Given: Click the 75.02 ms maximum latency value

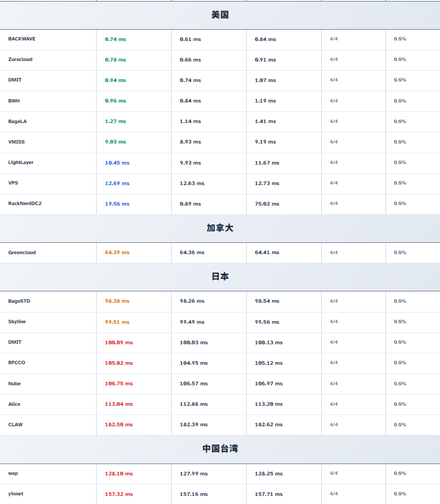Looking at the screenshot, I should point(267,204).
